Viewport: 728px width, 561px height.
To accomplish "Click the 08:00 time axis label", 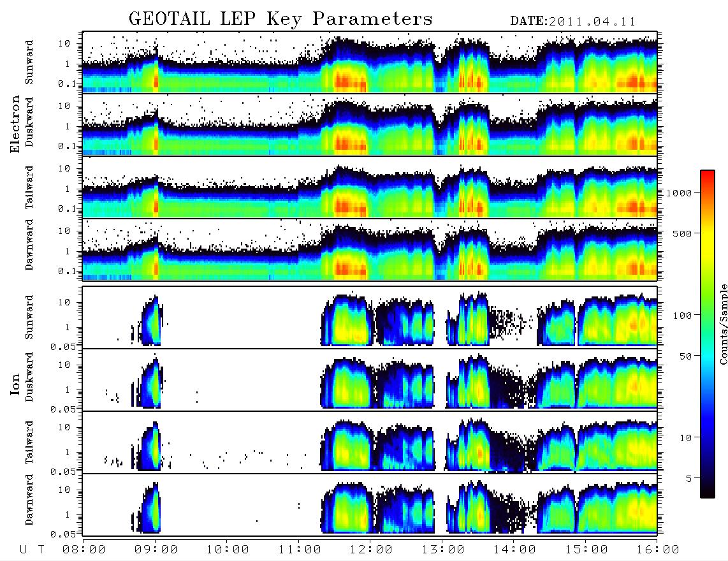I will click(x=84, y=550).
